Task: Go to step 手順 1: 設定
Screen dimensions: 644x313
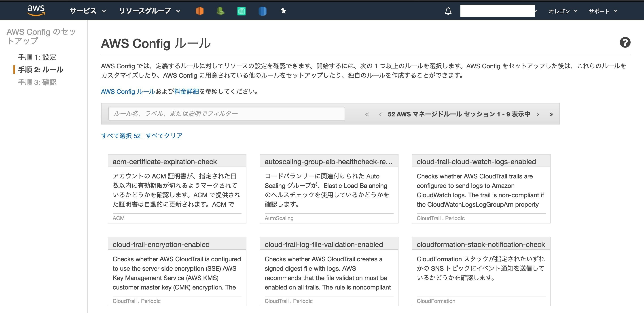Action: coord(37,57)
